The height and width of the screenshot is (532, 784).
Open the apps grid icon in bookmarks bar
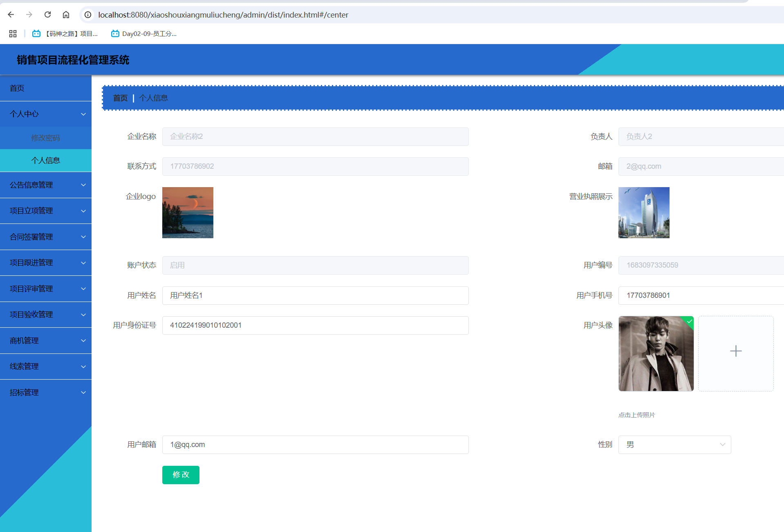tap(13, 34)
